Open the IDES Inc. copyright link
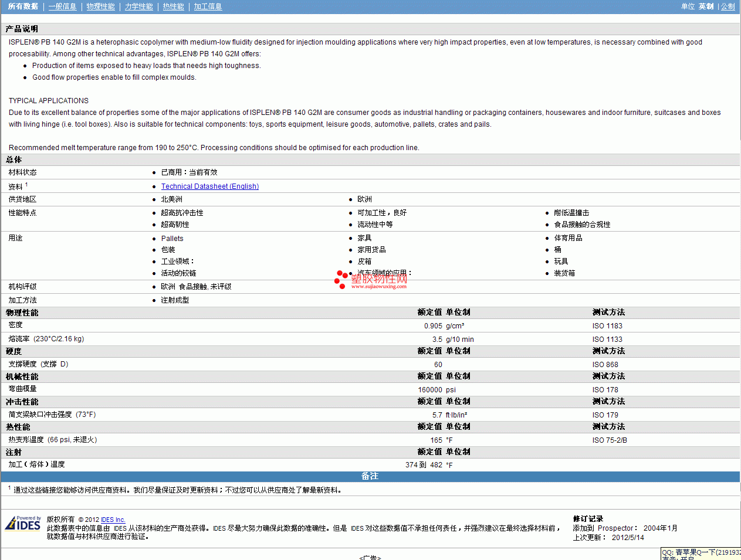The width and height of the screenshot is (741, 560). 113,520
